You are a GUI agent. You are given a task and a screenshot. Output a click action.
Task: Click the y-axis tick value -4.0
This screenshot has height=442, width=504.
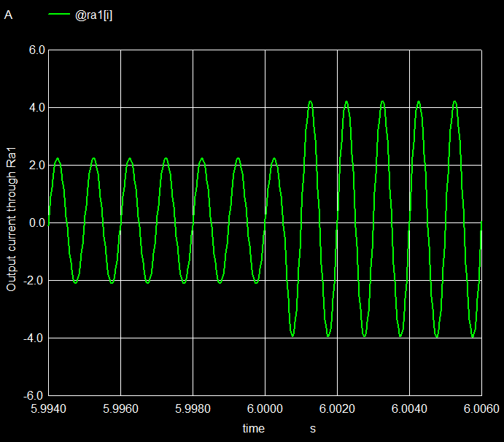coord(34,338)
